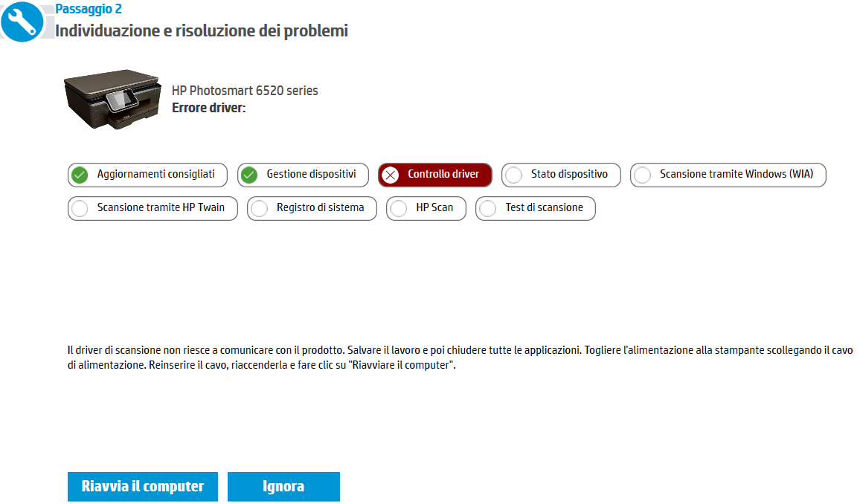Select the Stato dispositivo step label
The width and height of the screenshot is (860, 504).
click(x=569, y=174)
